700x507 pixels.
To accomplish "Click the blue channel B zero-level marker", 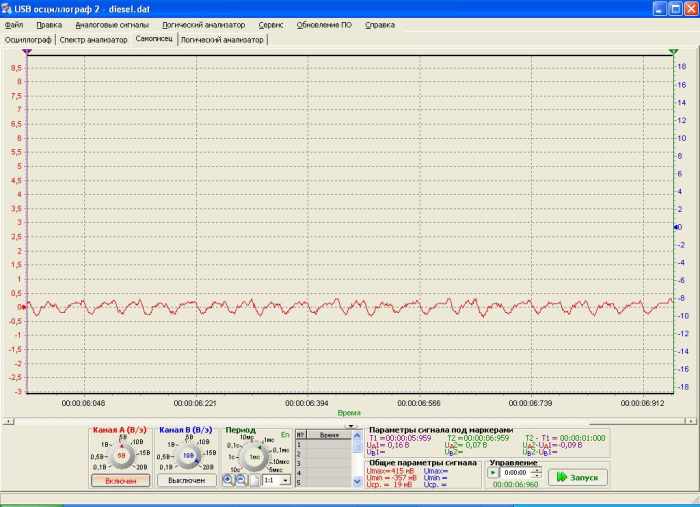I will (675, 227).
